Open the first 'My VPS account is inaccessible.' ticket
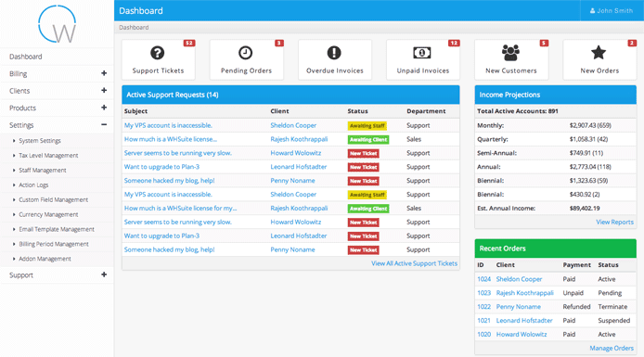 (168, 125)
